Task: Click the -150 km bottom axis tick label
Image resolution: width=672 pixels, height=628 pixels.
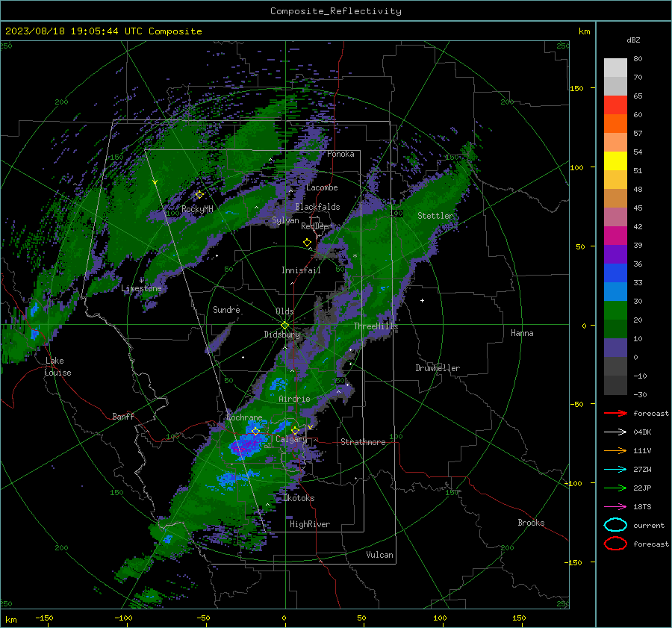Action: point(44,618)
